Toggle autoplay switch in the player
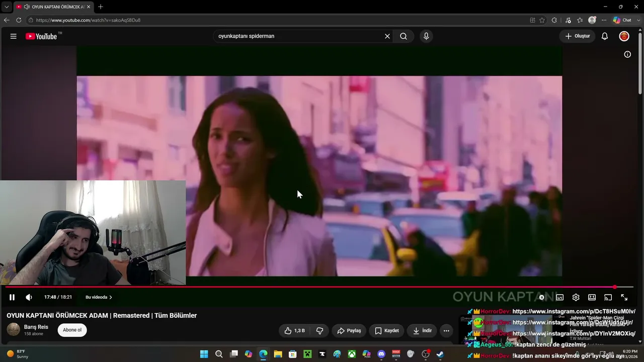This screenshot has height=362, width=644. (542, 297)
